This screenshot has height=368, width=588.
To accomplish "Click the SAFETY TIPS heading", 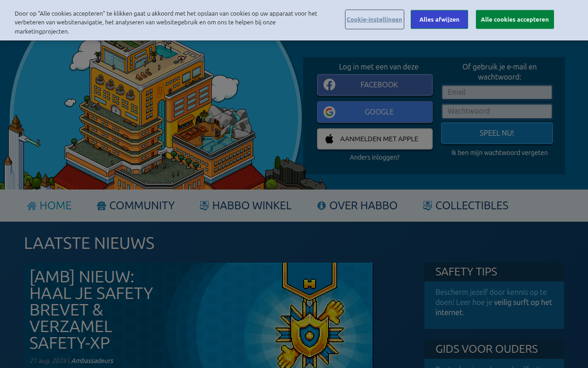I will tap(466, 272).
